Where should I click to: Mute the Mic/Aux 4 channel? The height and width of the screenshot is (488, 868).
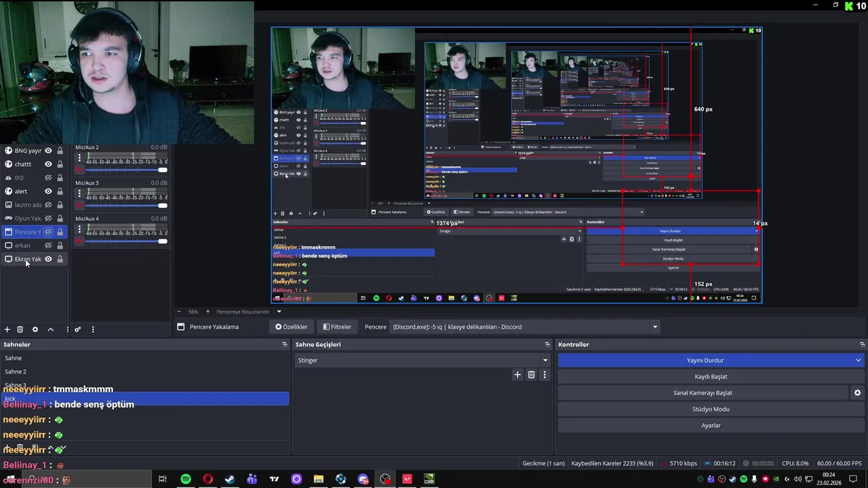coord(79,241)
